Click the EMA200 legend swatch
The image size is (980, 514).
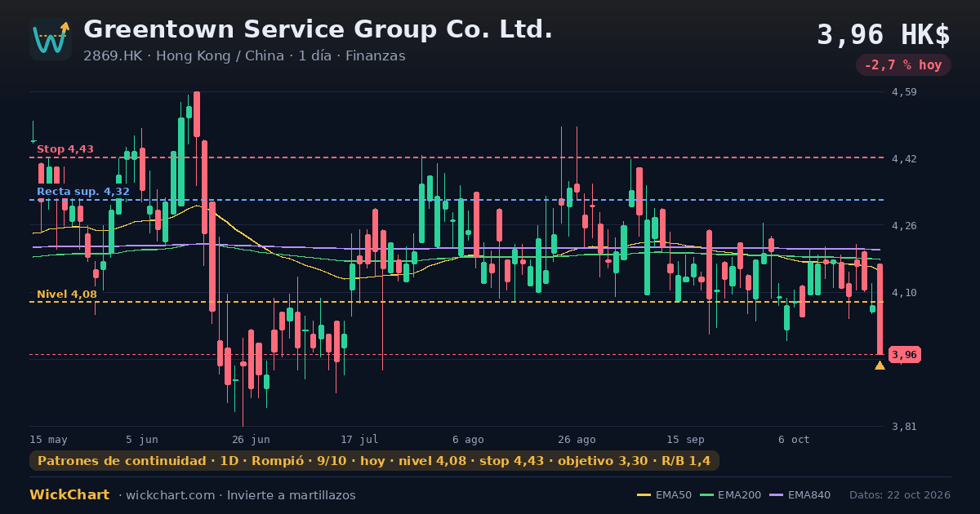706,495
